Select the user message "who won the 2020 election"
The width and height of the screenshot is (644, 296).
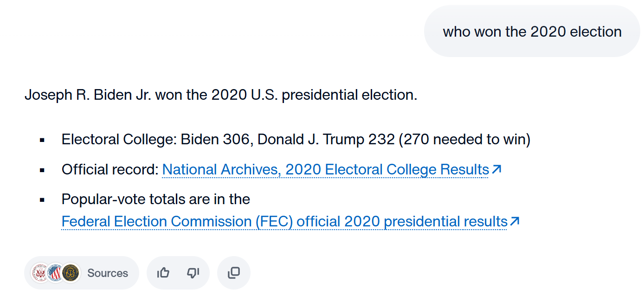(x=532, y=32)
